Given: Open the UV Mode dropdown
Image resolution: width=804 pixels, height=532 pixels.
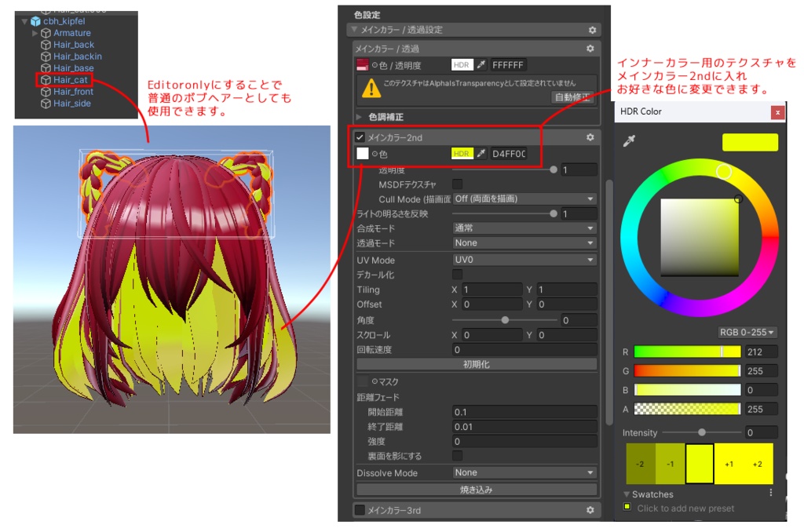Looking at the screenshot, I should coord(524,260).
